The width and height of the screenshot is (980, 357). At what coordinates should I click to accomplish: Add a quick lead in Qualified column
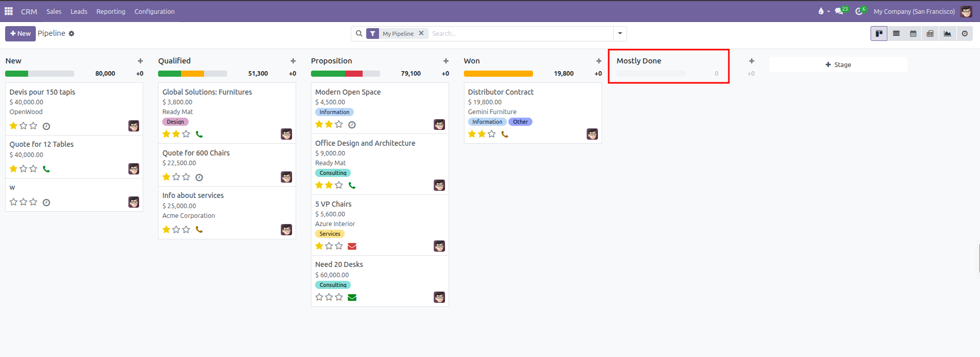pos(293,61)
